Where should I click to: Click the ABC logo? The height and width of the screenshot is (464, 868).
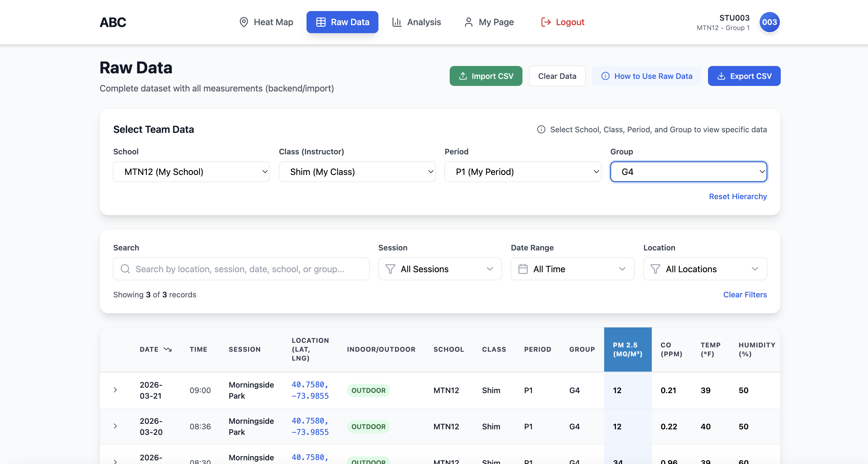[113, 22]
